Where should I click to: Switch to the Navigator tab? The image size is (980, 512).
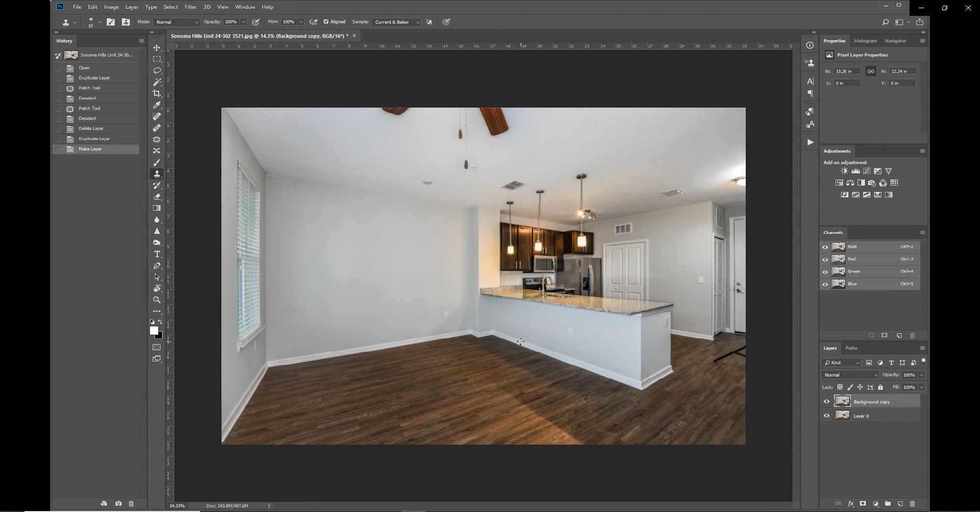(895, 41)
